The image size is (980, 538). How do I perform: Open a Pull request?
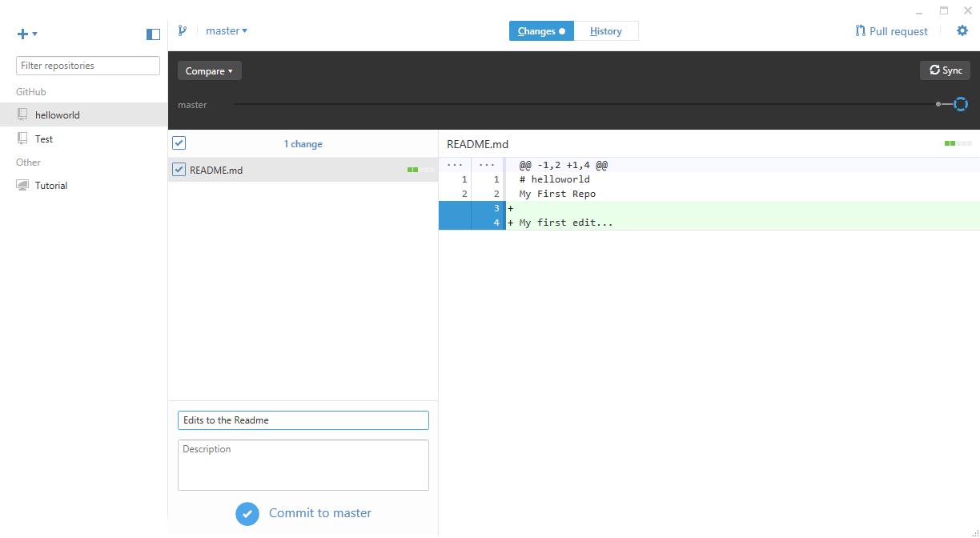click(x=891, y=31)
